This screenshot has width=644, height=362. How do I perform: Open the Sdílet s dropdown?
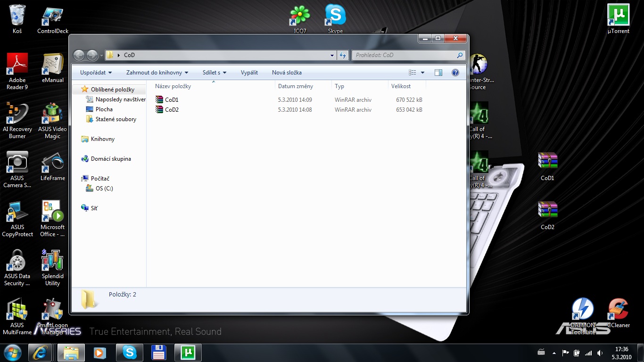click(214, 73)
